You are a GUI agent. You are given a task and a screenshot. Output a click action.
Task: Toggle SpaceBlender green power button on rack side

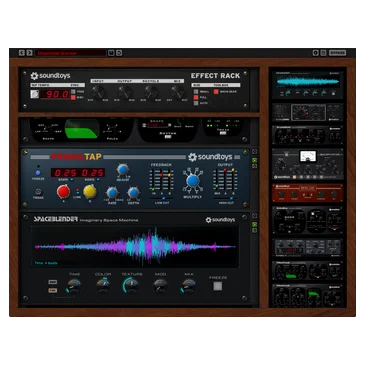tap(255, 225)
